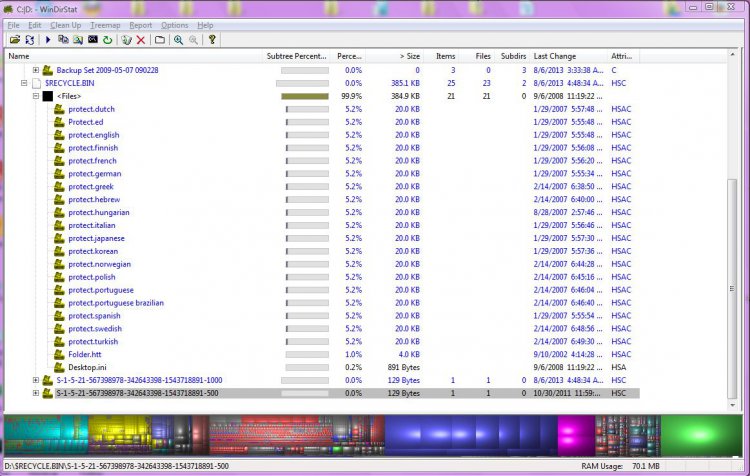Click the icon beside protect.turkish

click(59, 342)
